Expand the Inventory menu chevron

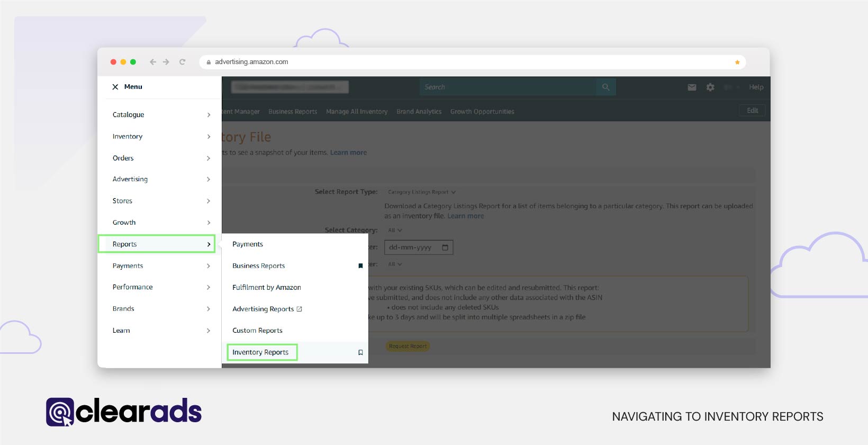tap(209, 137)
